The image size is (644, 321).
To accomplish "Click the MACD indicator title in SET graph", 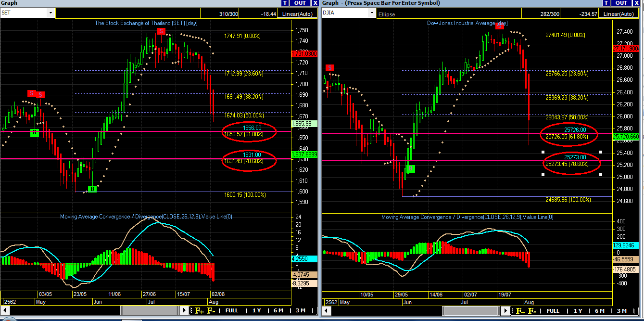I will point(146,217).
